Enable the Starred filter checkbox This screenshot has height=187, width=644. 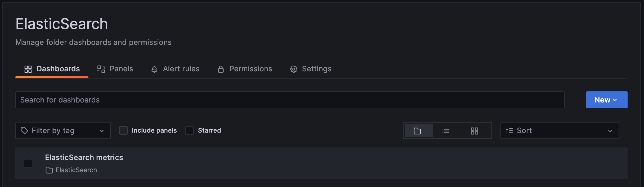[x=190, y=130]
